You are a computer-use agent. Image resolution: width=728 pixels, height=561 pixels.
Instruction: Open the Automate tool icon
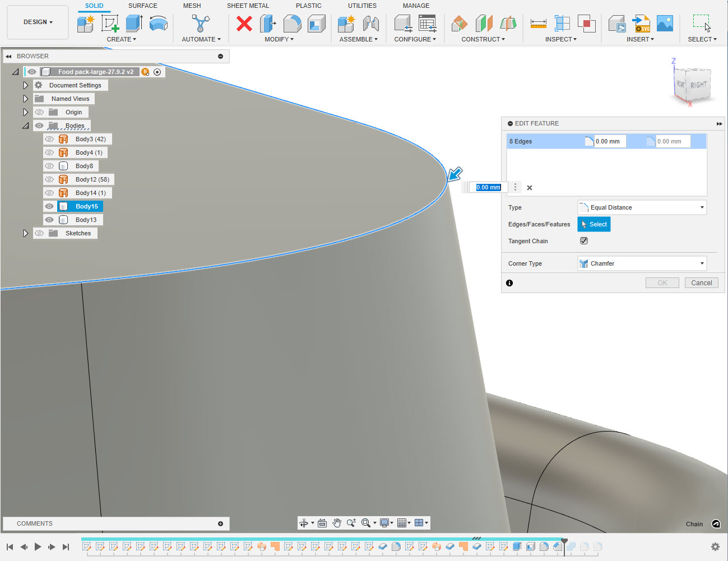coord(201,24)
